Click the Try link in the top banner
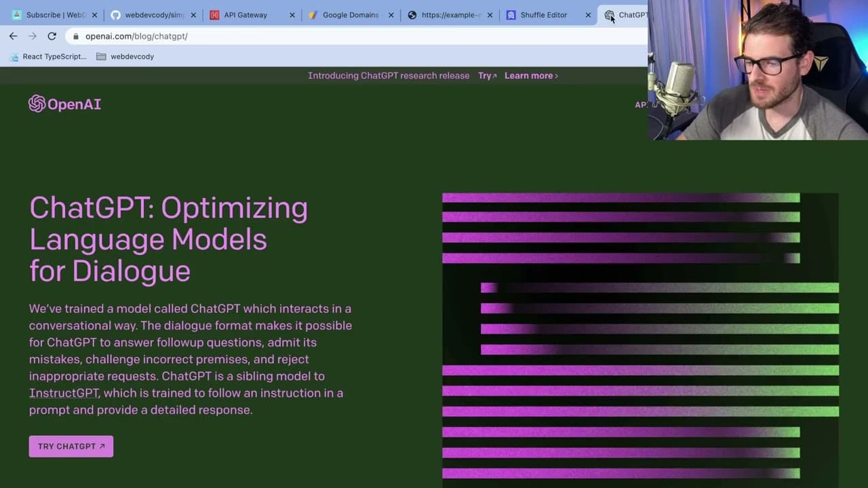 (x=487, y=76)
